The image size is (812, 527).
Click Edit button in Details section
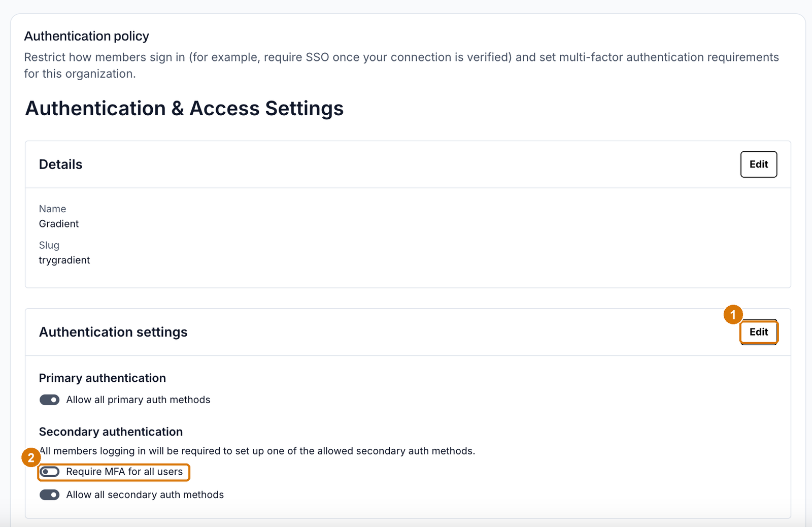(x=758, y=164)
